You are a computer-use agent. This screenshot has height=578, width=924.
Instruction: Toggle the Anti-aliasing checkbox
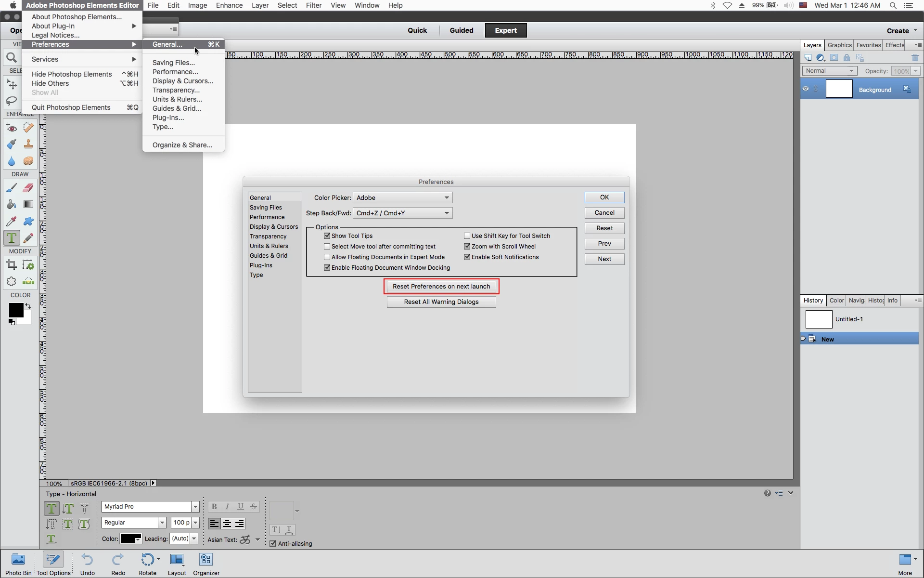[273, 543]
